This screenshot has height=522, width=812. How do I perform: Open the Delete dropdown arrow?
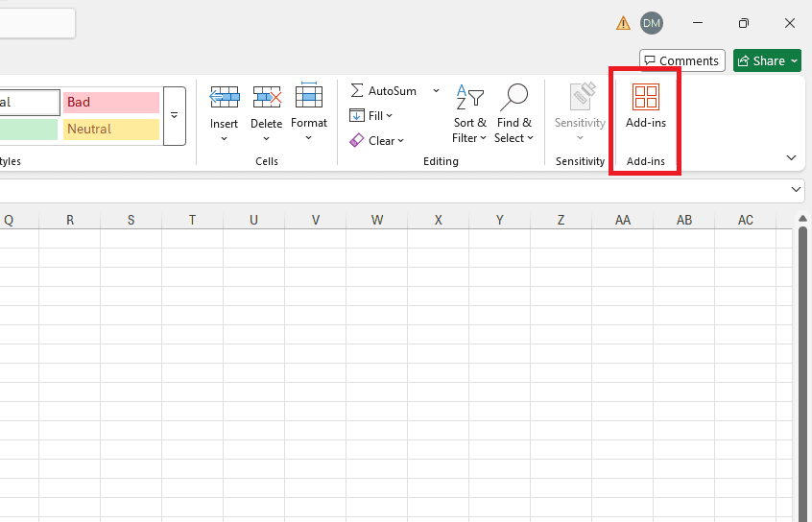[x=266, y=138]
